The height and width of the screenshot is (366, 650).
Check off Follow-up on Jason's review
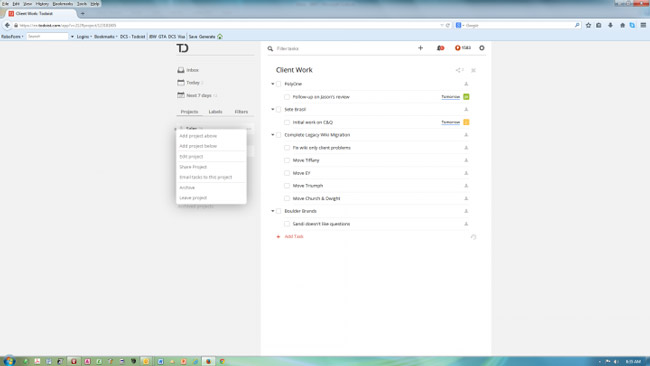point(287,97)
